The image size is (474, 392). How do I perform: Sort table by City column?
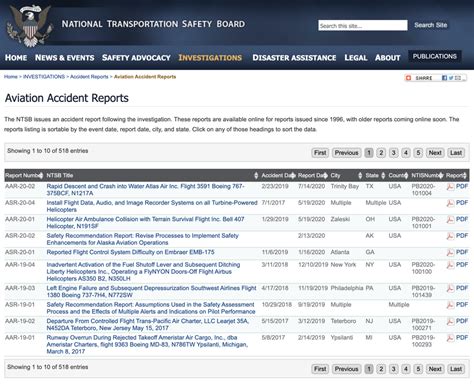point(346,175)
